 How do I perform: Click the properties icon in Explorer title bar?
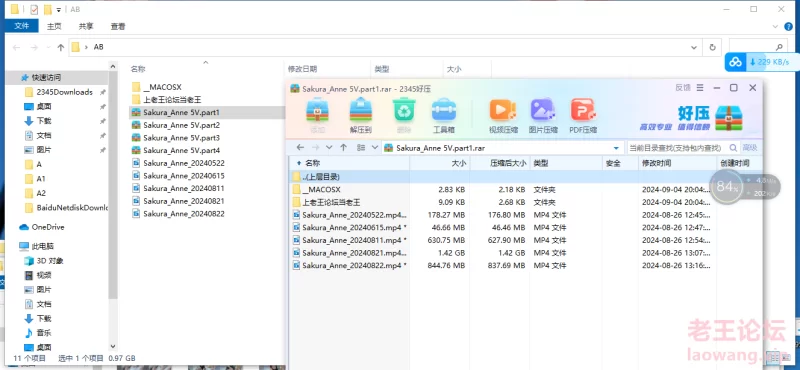(34, 9)
